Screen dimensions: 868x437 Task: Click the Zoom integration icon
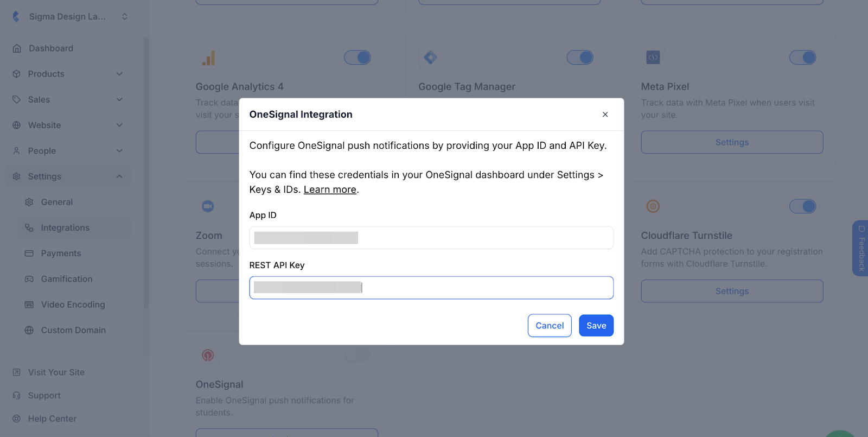pos(208,206)
